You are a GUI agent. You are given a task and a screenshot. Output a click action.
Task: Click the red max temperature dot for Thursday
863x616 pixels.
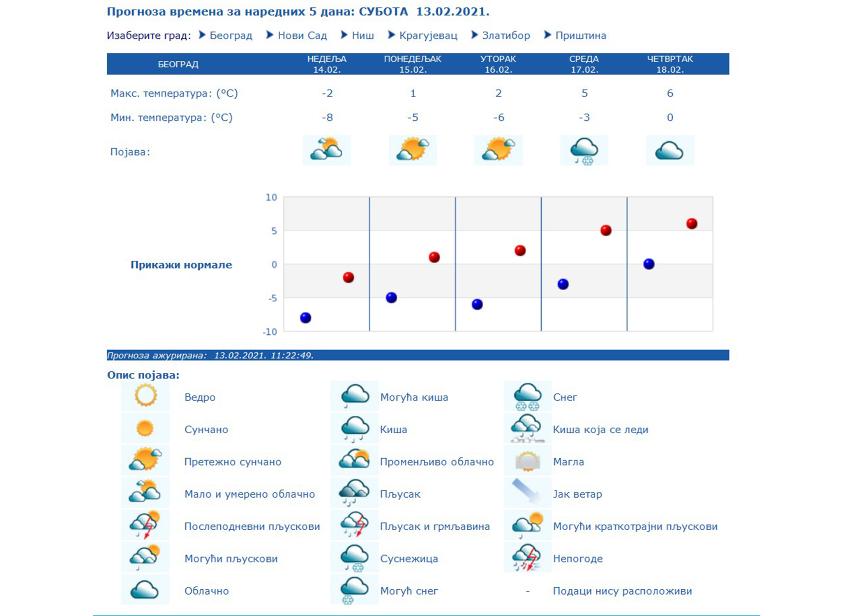692,224
